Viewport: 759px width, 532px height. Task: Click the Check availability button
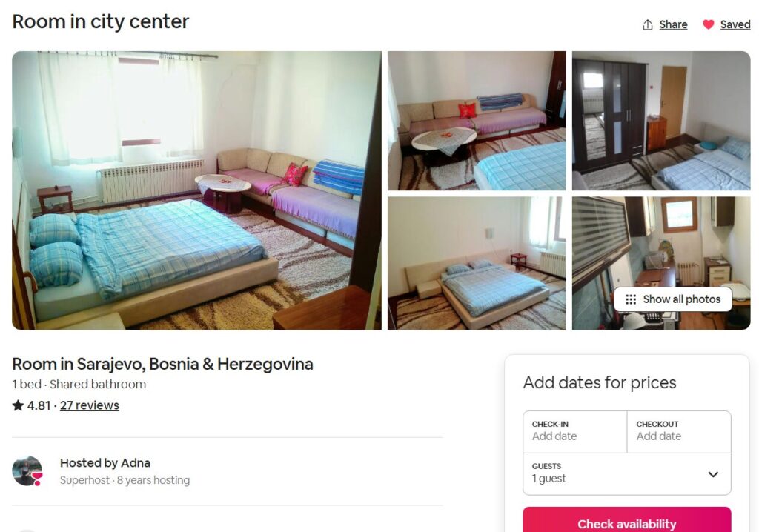click(x=627, y=520)
